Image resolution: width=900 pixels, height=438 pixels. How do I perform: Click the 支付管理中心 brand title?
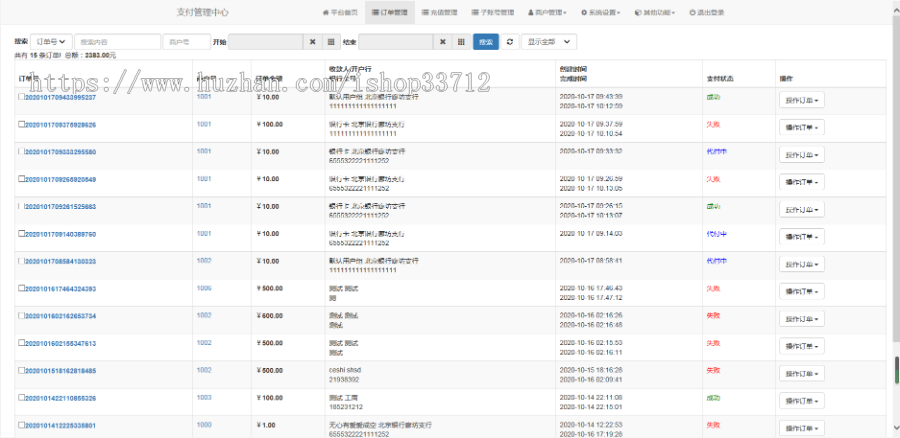pyautogui.click(x=203, y=12)
